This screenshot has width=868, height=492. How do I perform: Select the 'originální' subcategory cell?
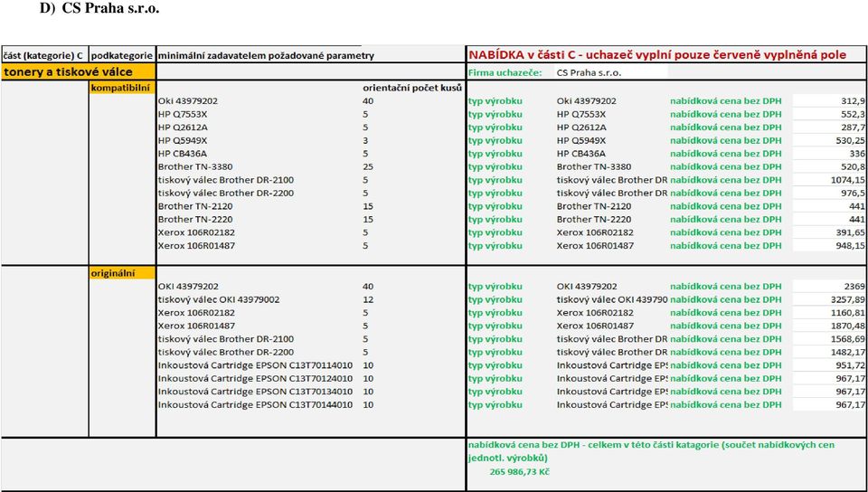click(122, 273)
